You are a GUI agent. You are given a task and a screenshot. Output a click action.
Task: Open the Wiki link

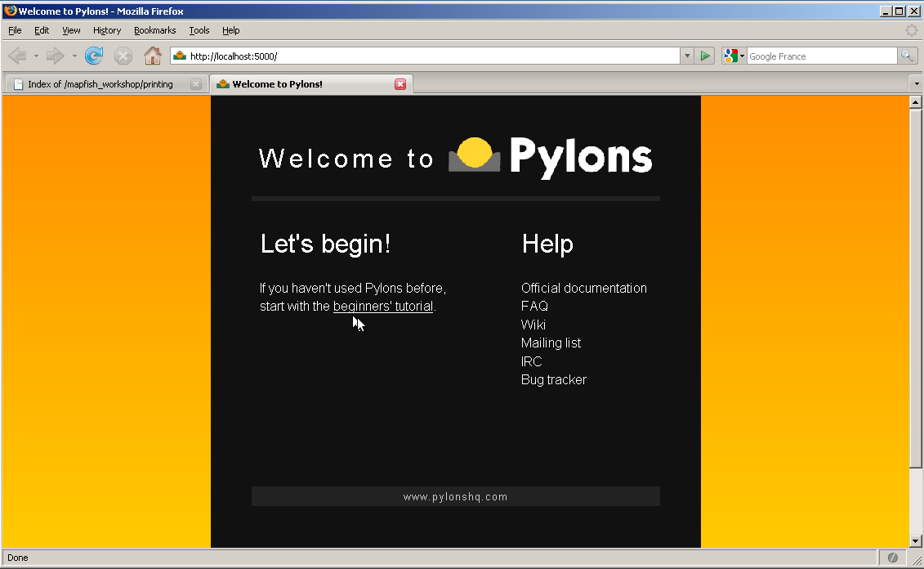pyautogui.click(x=533, y=325)
